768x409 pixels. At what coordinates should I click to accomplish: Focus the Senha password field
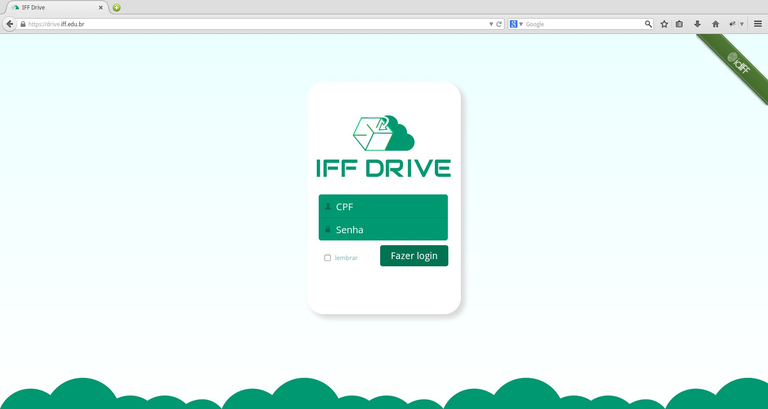pyautogui.click(x=383, y=229)
